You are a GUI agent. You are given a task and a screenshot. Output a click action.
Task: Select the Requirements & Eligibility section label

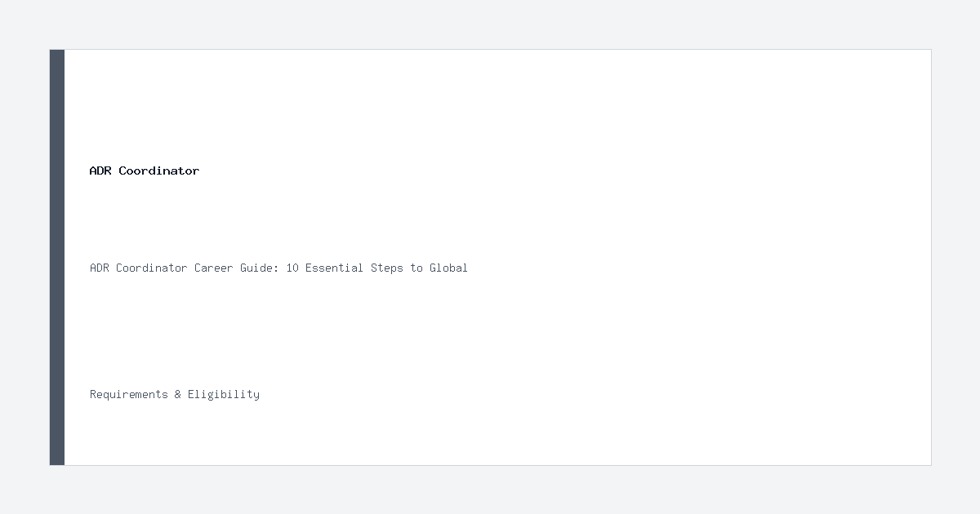point(175,394)
